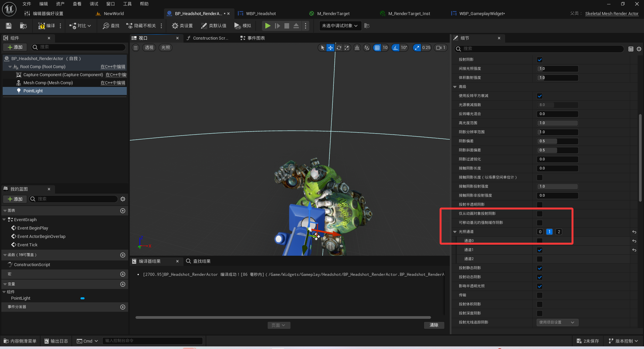This screenshot has height=349, width=644.
Task: Play the level with green play button
Action: coord(268,26)
